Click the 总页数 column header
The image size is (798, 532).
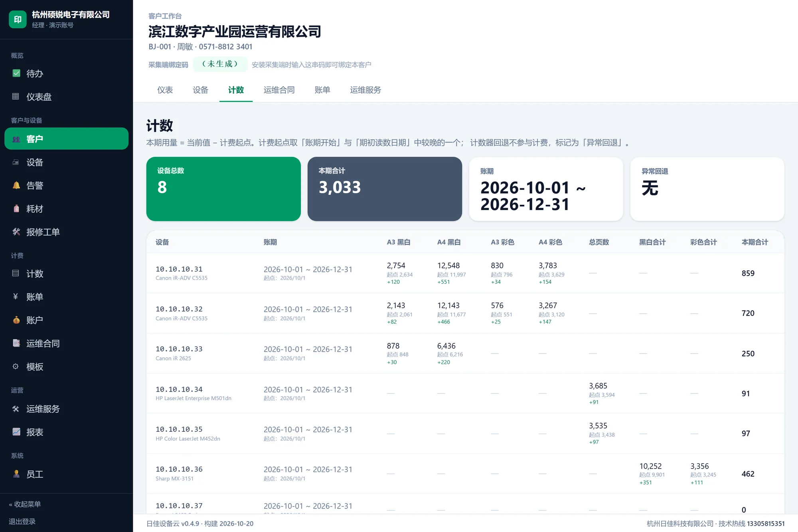coord(599,242)
